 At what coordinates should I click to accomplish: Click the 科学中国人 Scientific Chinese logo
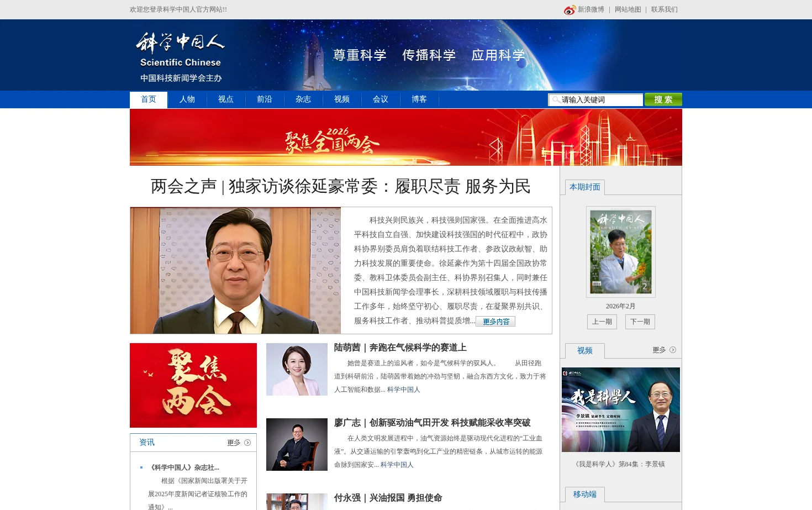coord(181,57)
